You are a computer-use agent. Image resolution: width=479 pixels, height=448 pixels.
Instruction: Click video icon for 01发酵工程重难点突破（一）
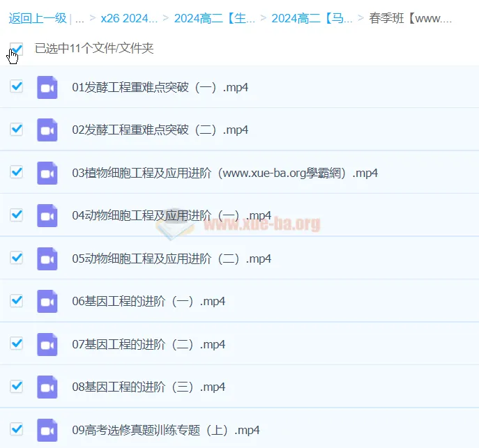click(x=47, y=87)
